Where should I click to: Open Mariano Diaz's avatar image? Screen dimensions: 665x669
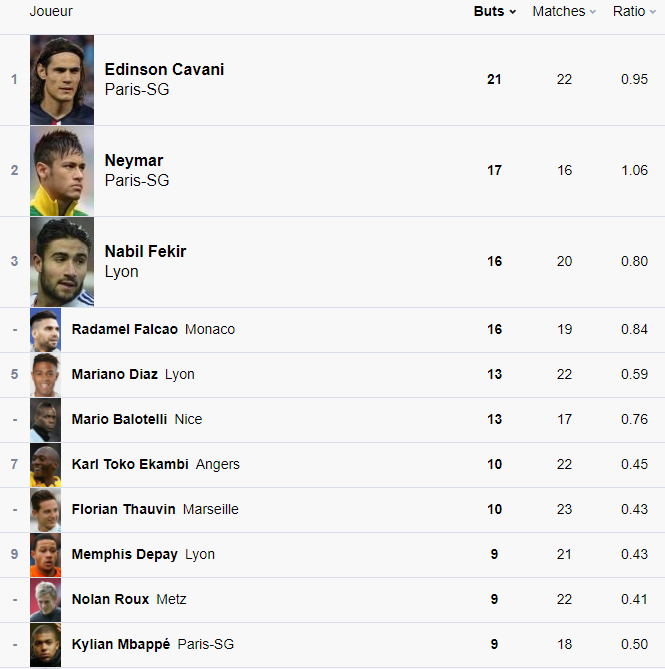click(45, 375)
